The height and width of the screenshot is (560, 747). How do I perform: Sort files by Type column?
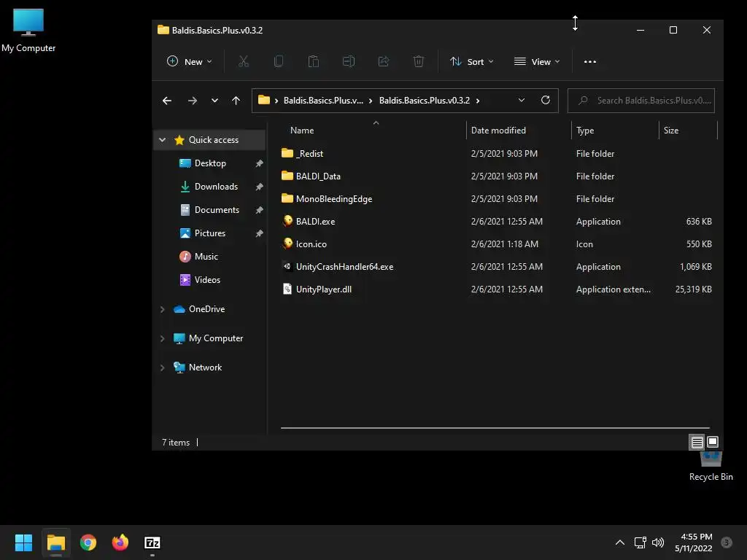585,130
